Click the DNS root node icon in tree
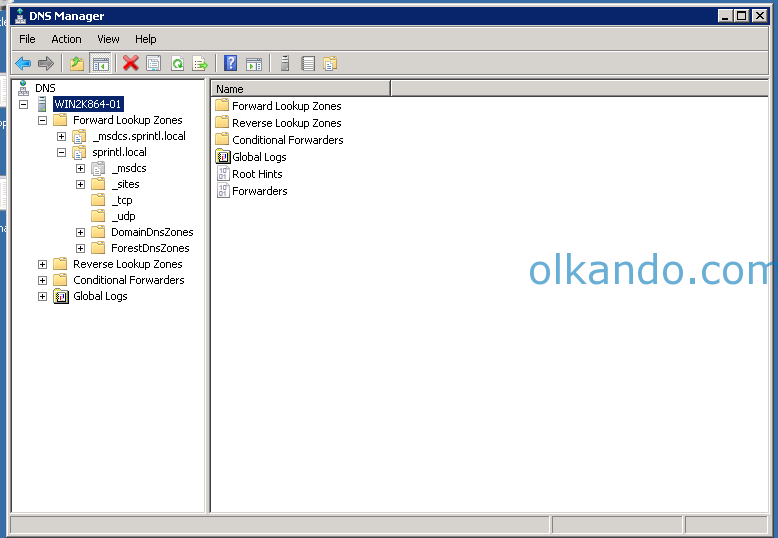778x538 pixels. pos(23,88)
